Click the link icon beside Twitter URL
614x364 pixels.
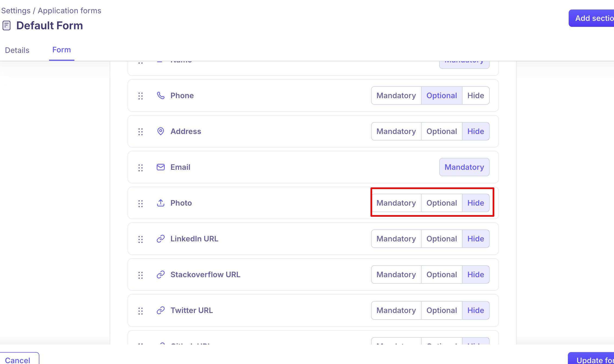(161, 310)
